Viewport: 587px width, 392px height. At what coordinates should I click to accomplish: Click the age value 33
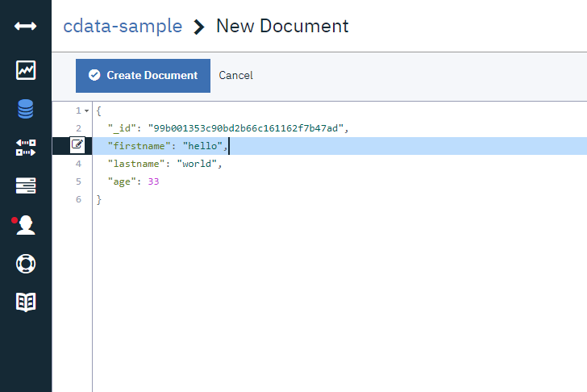coord(153,181)
